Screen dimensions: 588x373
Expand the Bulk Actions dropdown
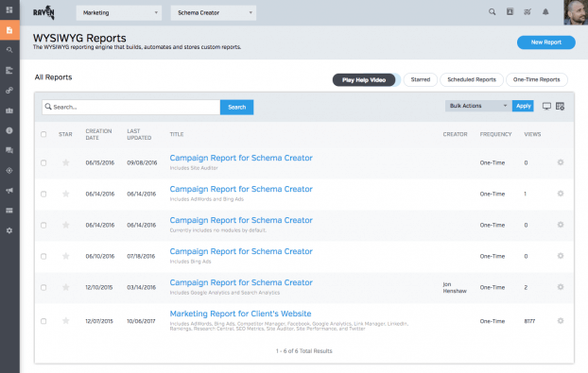(x=478, y=106)
